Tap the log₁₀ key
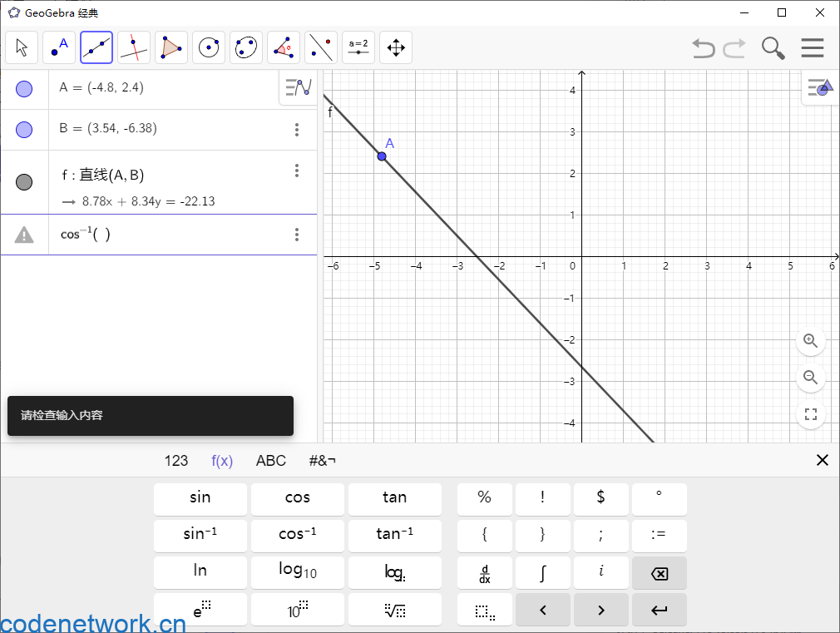Image resolution: width=840 pixels, height=633 pixels. [298, 572]
